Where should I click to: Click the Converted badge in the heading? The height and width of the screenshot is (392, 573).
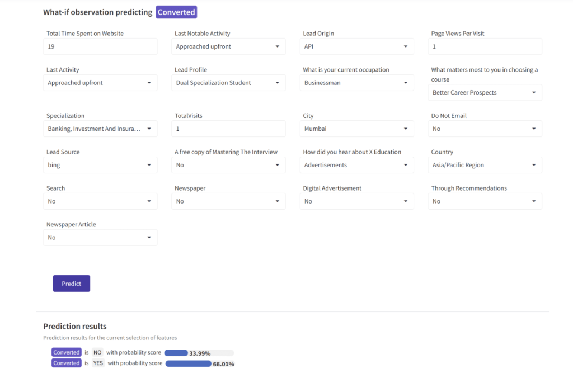coord(176,12)
